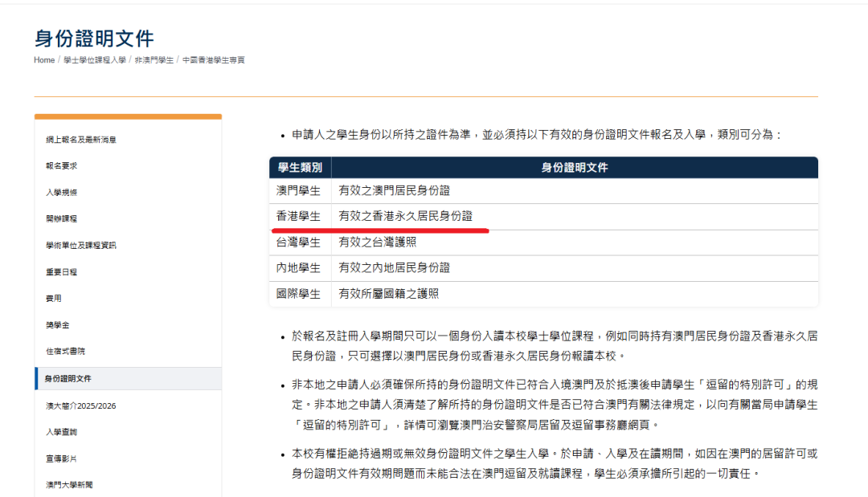Image resolution: width=868 pixels, height=497 pixels.
Task: Select 網上報名及最新消息 in sidebar
Action: (81, 140)
